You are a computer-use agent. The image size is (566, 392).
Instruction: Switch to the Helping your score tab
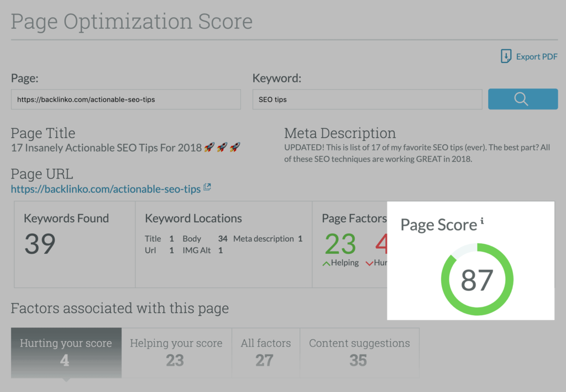click(176, 352)
